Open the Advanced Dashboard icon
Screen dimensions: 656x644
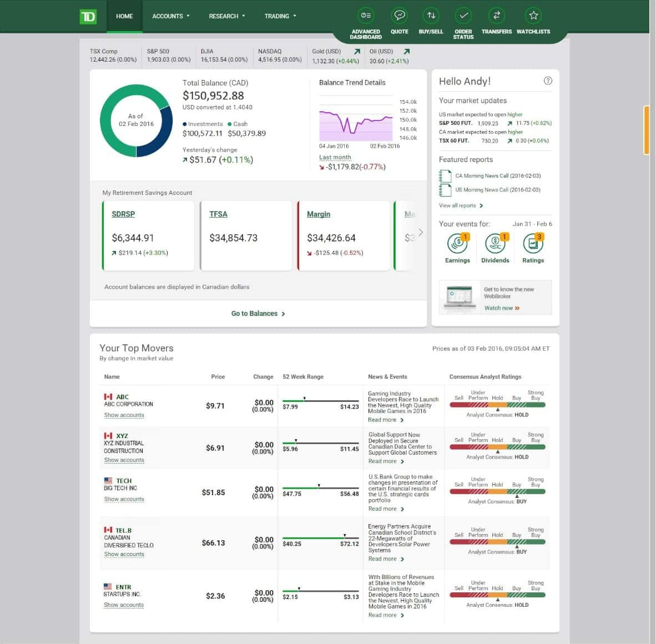(x=366, y=16)
